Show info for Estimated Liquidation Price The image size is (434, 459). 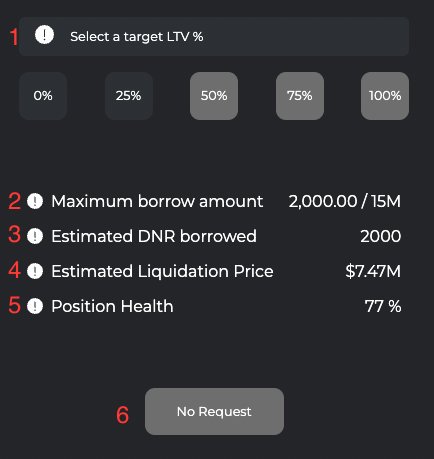[x=35, y=271]
